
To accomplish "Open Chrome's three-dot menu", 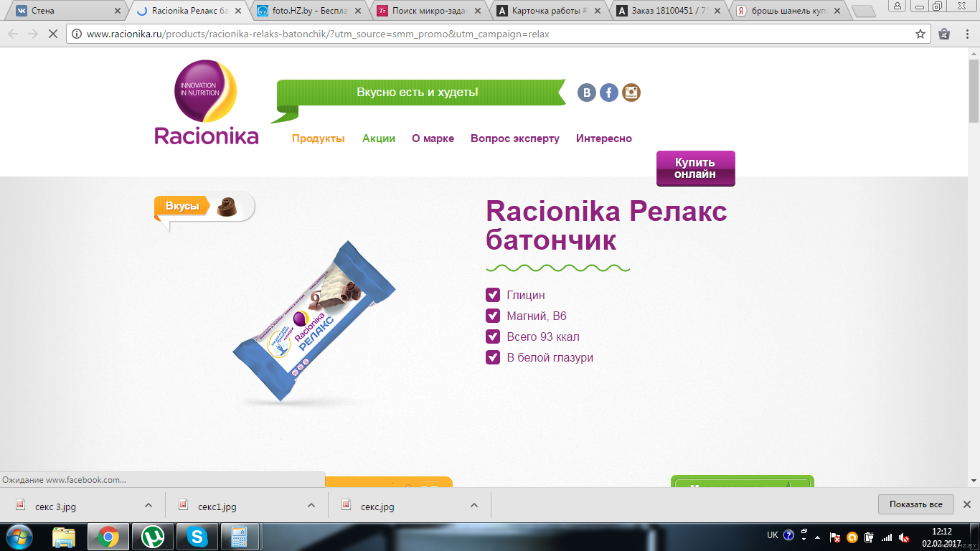I will coord(966,34).
